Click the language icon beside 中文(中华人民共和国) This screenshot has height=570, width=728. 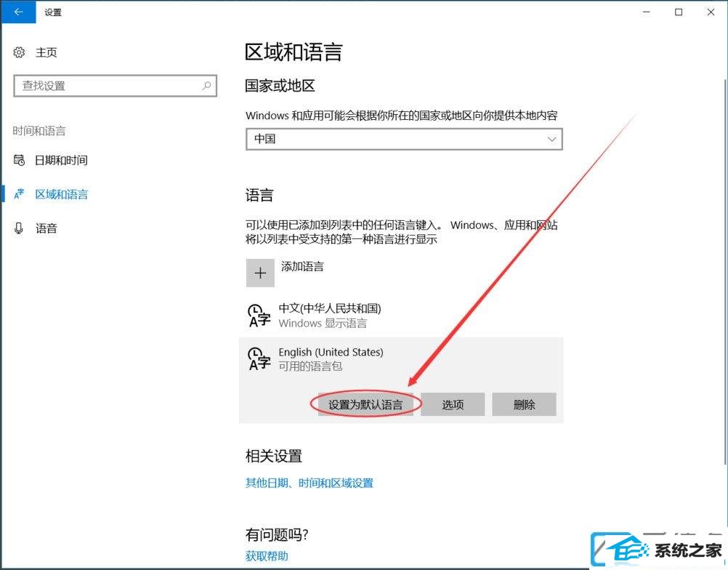259,316
